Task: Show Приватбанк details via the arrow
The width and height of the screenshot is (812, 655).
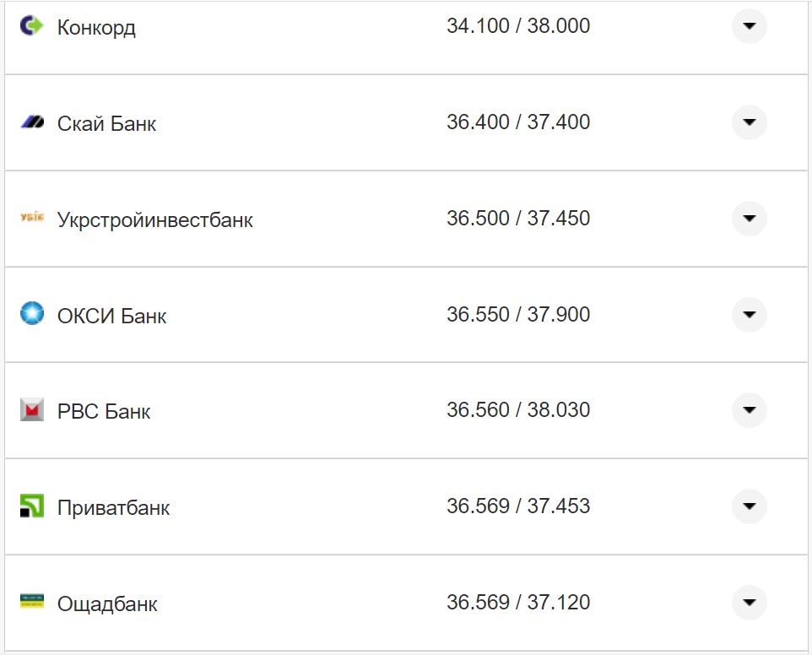Action: [749, 506]
